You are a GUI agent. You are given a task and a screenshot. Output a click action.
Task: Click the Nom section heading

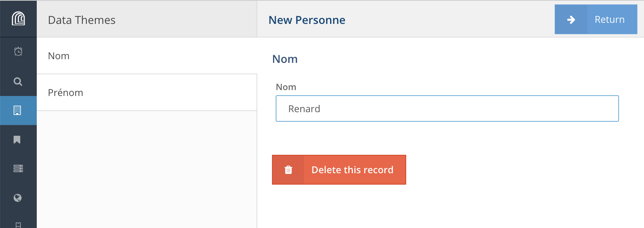tap(285, 59)
